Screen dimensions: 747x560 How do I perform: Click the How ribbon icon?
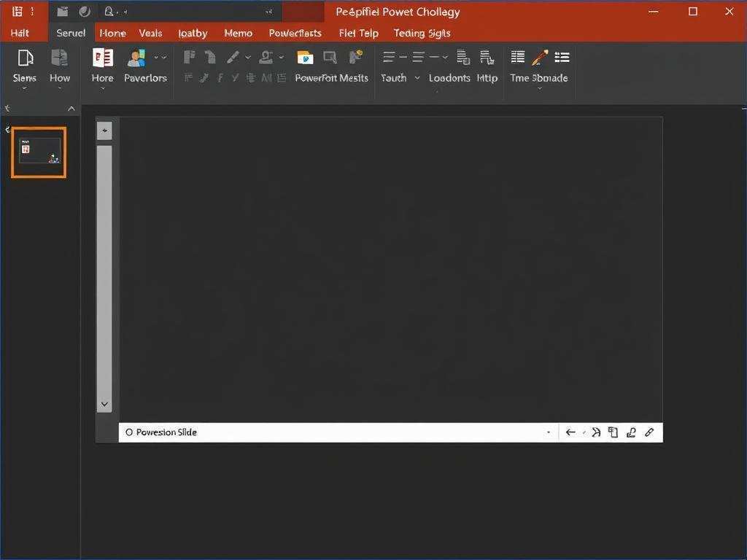59,58
